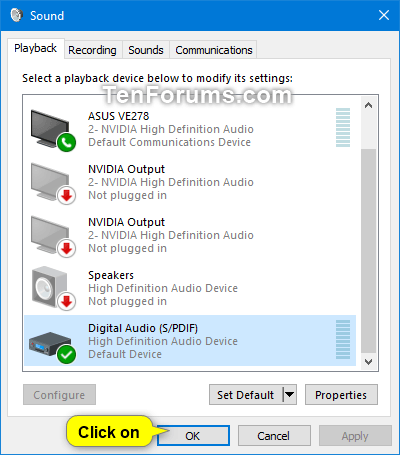Switch to the Communications tab

(214, 50)
